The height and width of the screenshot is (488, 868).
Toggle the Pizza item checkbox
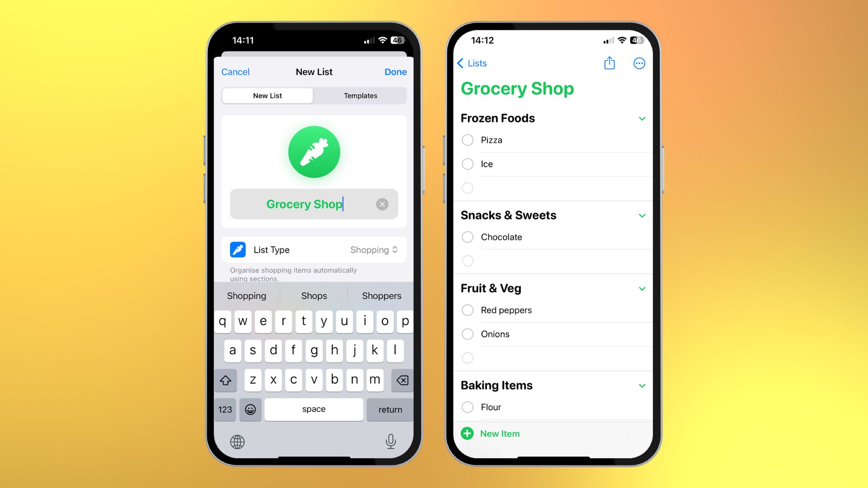click(468, 140)
